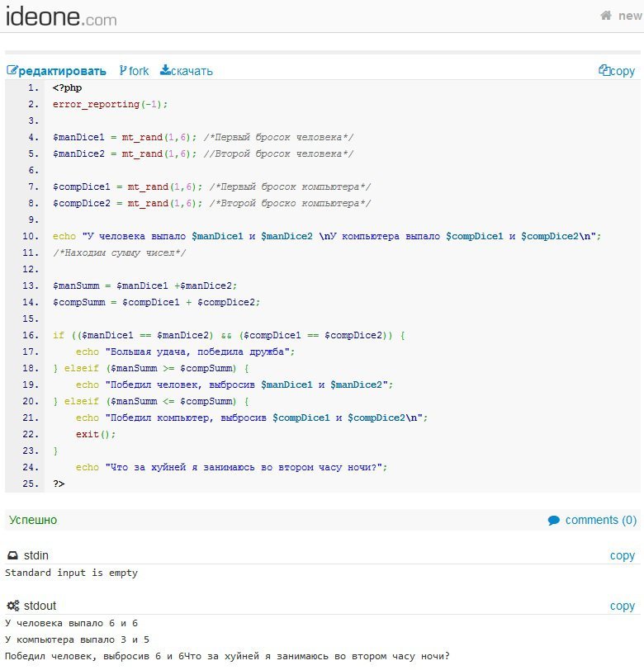This screenshot has width=644, height=670.
Task: Click the stdout gears icon
Action: (12, 606)
